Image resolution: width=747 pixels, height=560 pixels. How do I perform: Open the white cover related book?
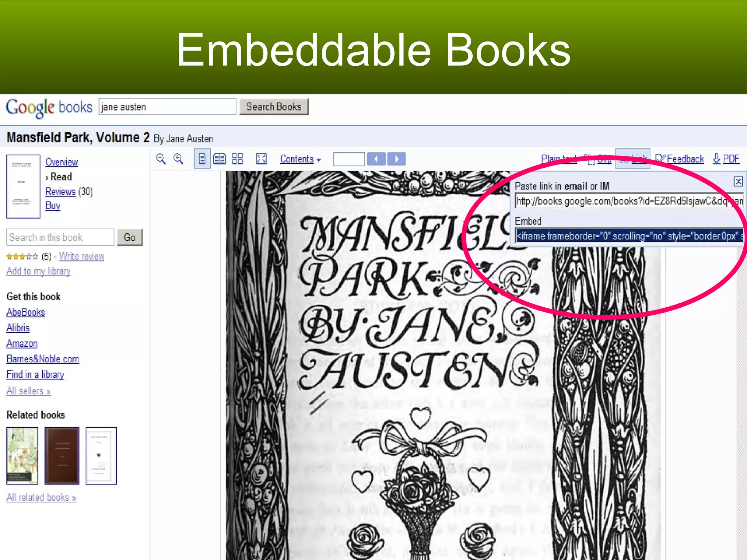(x=101, y=456)
